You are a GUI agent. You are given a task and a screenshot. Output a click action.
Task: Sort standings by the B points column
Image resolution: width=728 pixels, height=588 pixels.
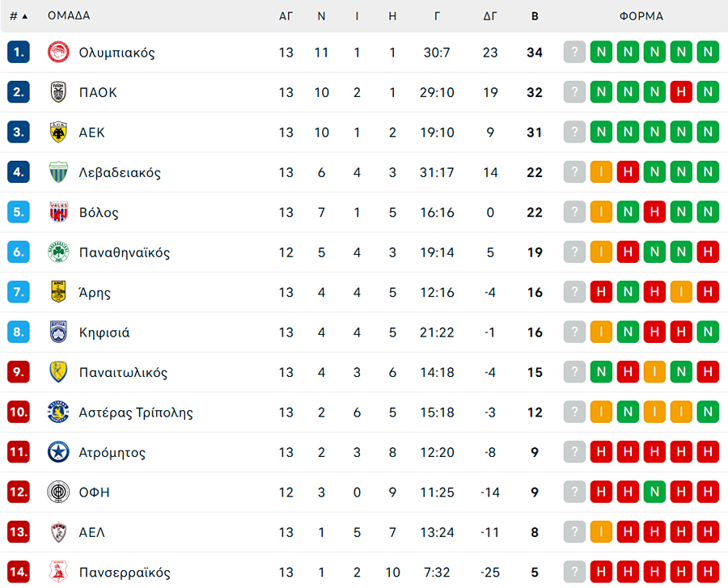coord(535,16)
